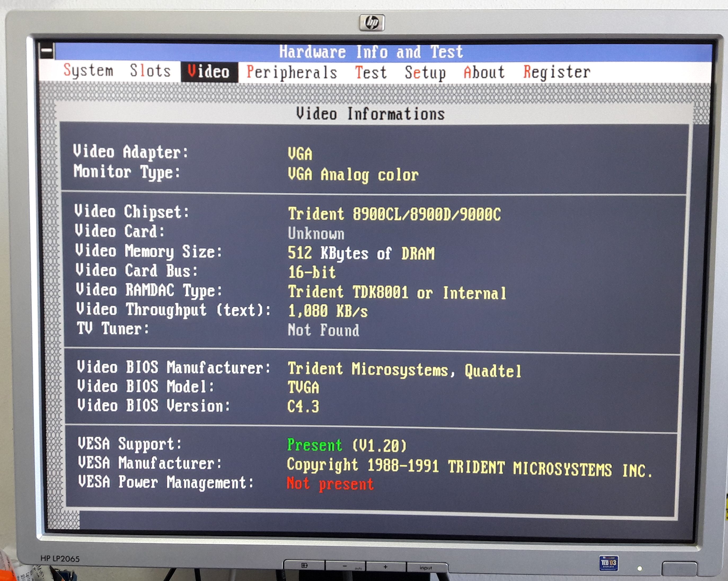
Task: Select the highlighted Video menu
Action: (209, 72)
